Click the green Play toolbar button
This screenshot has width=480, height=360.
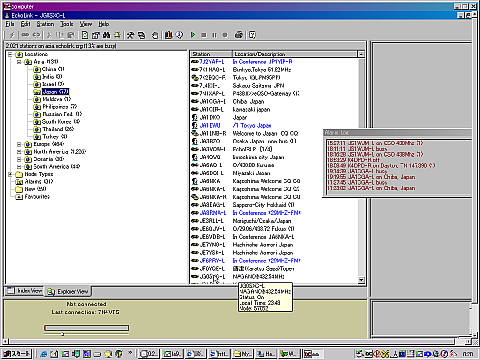click(193, 35)
